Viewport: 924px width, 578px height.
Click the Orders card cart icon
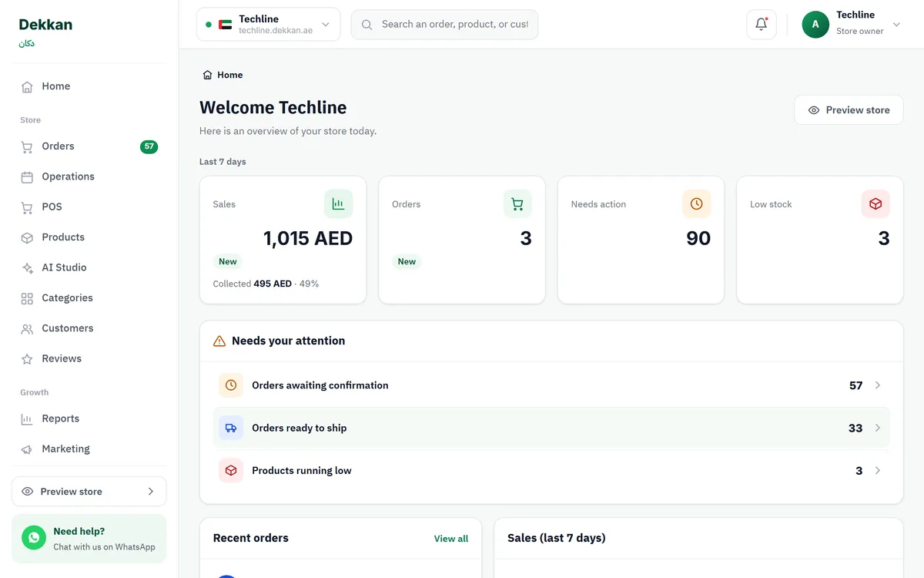(517, 204)
